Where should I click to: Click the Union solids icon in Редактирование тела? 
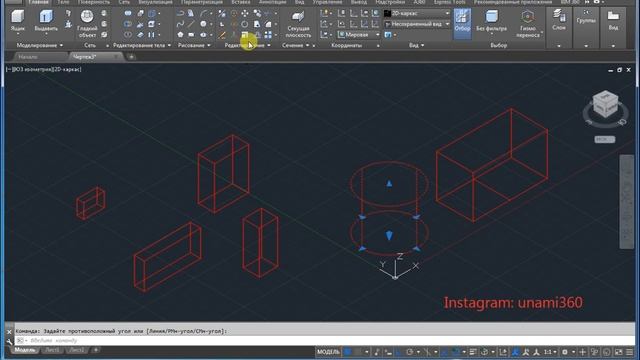[x=128, y=13]
